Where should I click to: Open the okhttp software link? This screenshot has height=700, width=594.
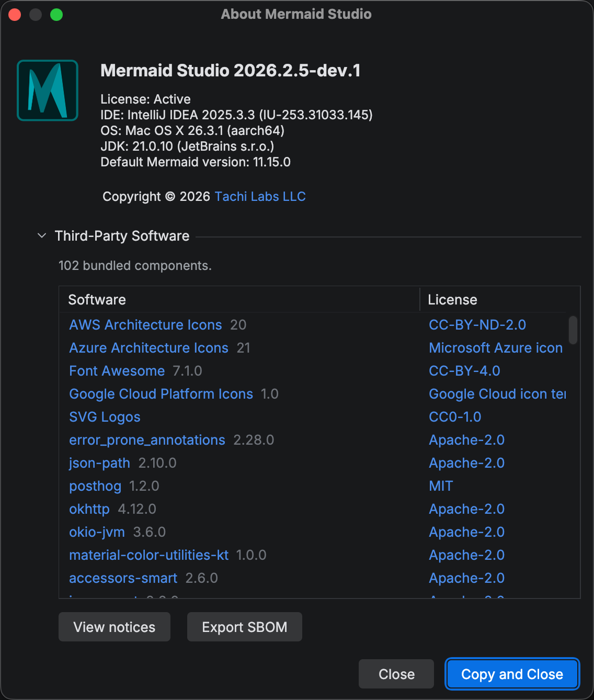click(89, 509)
